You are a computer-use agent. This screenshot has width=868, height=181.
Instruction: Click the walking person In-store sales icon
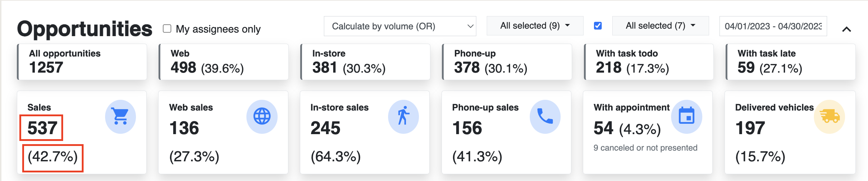[404, 117]
